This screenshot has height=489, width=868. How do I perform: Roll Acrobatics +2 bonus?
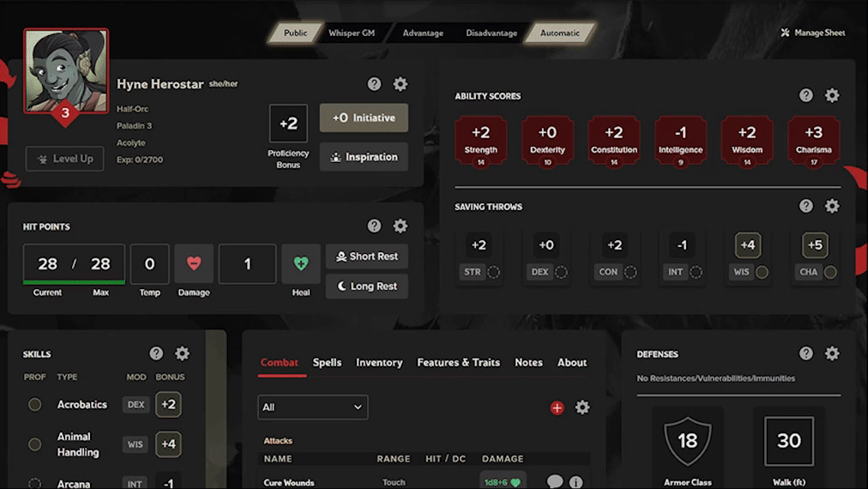[168, 404]
